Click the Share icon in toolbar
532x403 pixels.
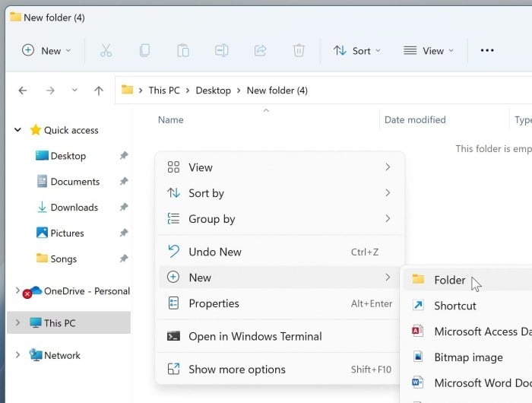(260, 51)
